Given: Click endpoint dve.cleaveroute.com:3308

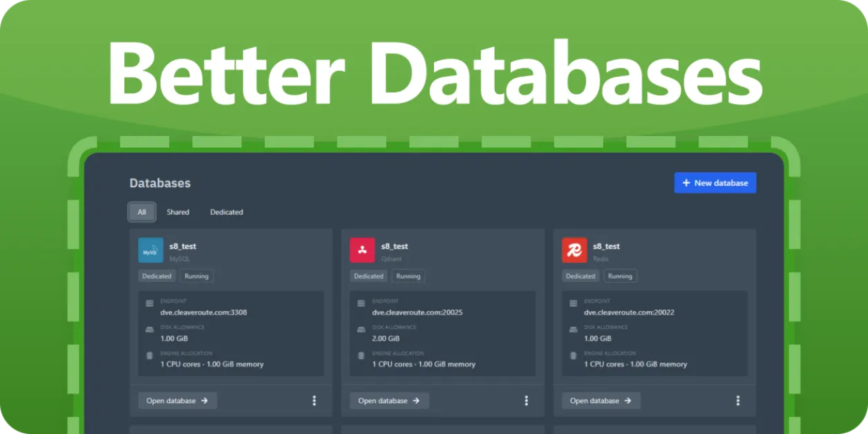Looking at the screenshot, I should pos(204,312).
